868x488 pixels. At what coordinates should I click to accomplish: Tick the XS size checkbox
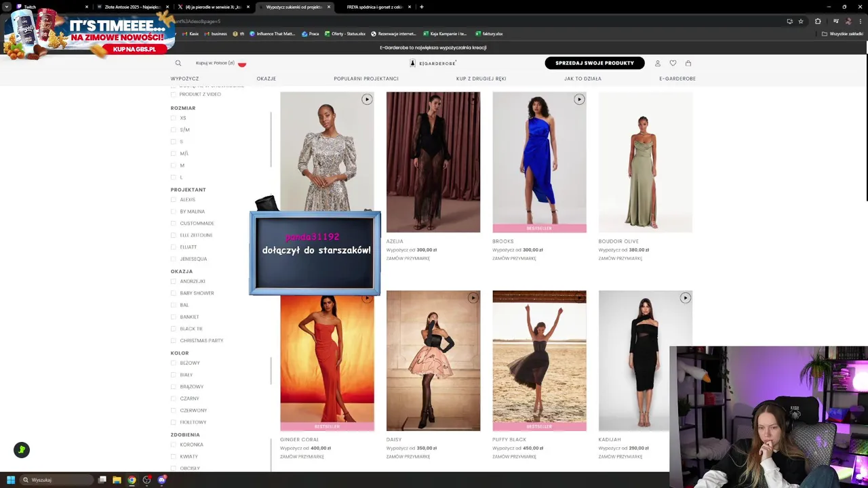174,118
